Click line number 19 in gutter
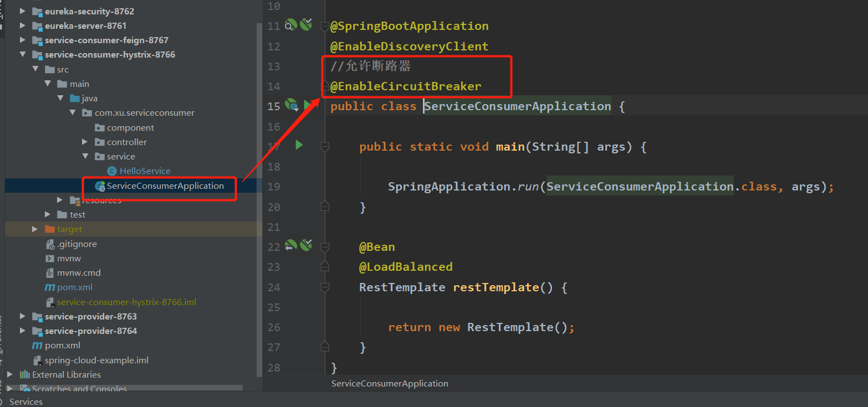 274,187
